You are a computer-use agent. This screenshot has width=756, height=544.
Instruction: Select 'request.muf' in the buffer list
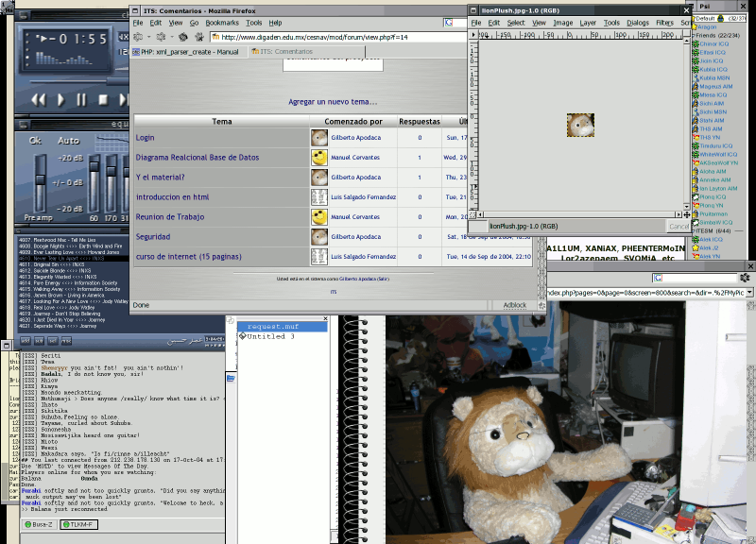pos(274,326)
